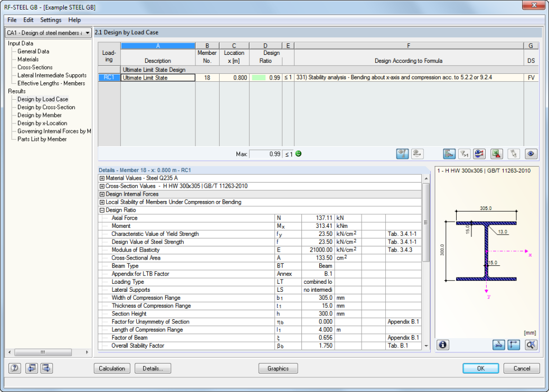The width and height of the screenshot is (549, 392).
Task: Click the Ultimate Limit State description cell
Action: pos(158,78)
